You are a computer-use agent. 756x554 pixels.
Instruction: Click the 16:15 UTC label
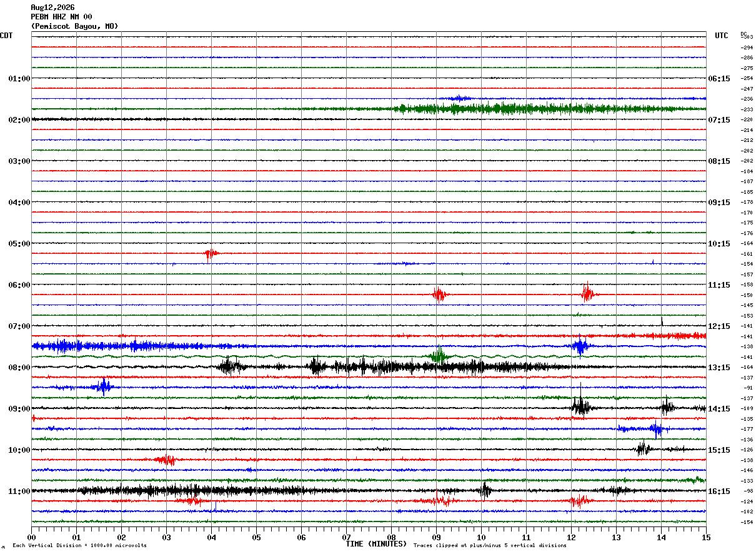[x=719, y=491]
